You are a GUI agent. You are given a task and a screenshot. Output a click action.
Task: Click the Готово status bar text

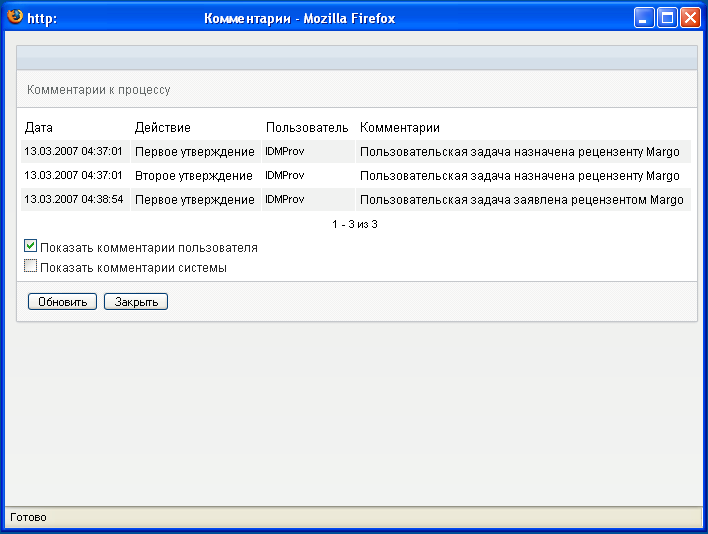[28, 517]
